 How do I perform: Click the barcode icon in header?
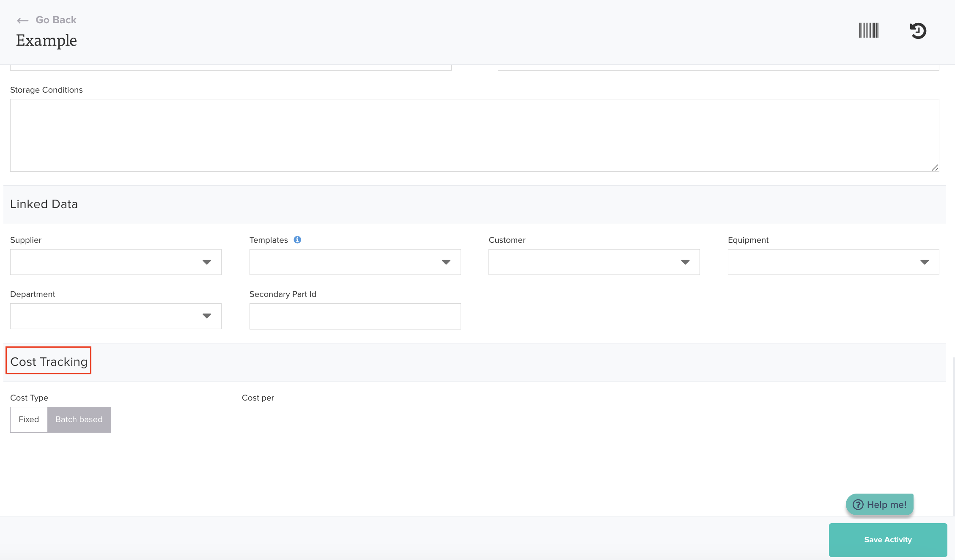(869, 30)
